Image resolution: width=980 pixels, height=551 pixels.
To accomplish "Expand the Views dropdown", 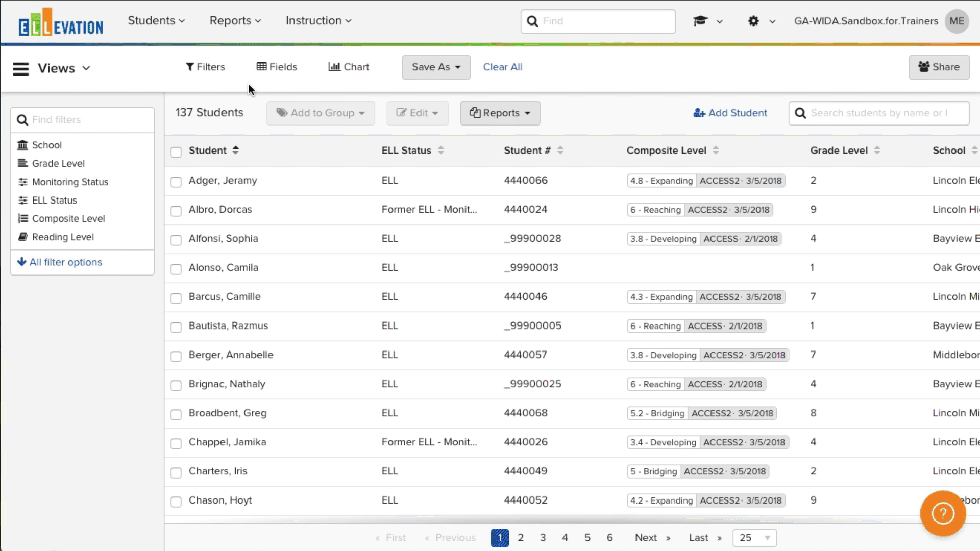I will (x=64, y=68).
